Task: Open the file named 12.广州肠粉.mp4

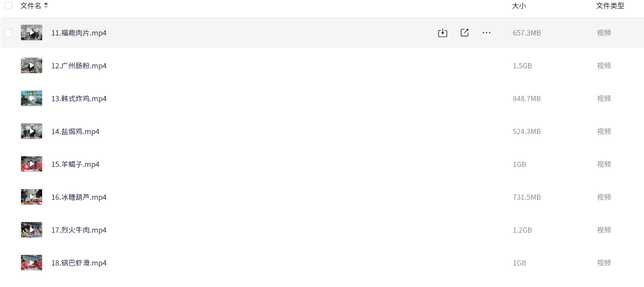Action: pos(79,66)
